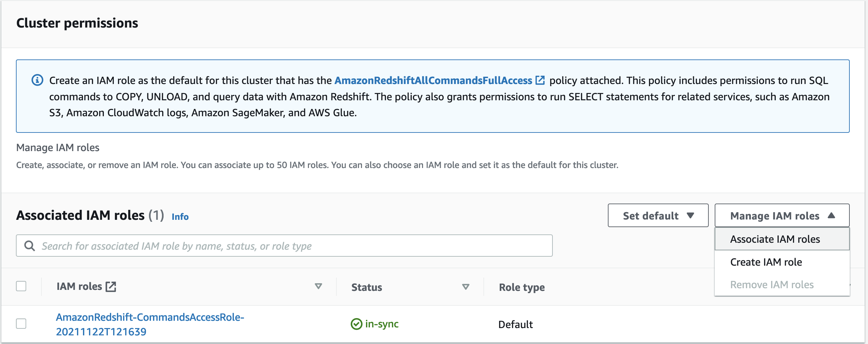Choose Associate IAM roles from the menu
The image size is (868, 344).
[775, 239]
